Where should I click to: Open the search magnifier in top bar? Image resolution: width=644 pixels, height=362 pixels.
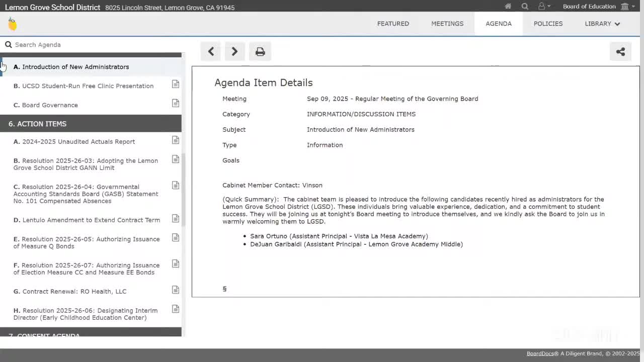point(525,7)
